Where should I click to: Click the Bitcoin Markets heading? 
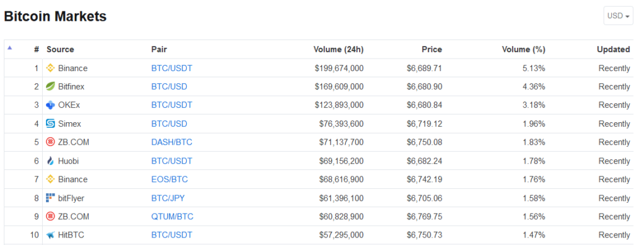point(55,16)
